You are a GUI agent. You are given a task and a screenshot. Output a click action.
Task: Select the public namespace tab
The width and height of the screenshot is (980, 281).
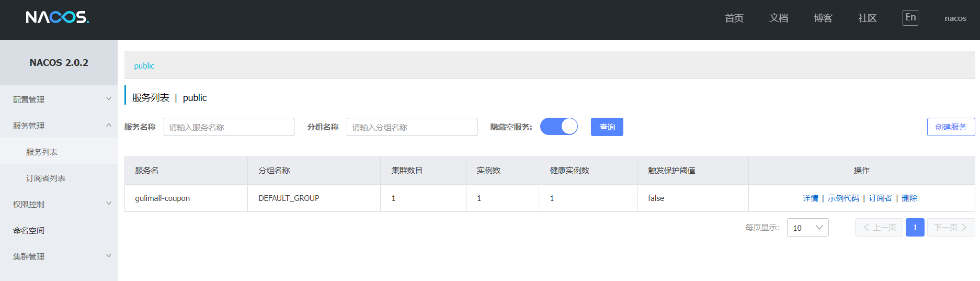click(144, 66)
